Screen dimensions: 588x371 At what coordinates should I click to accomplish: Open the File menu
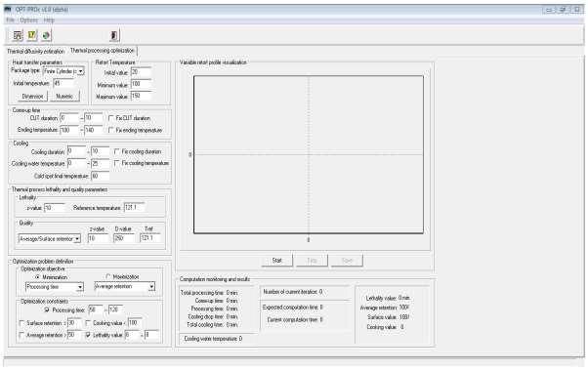[10, 21]
